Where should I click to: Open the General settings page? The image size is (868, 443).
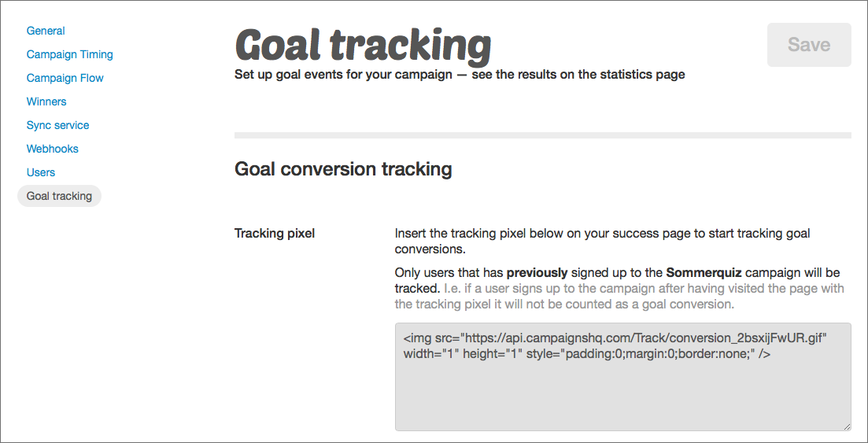(46, 31)
